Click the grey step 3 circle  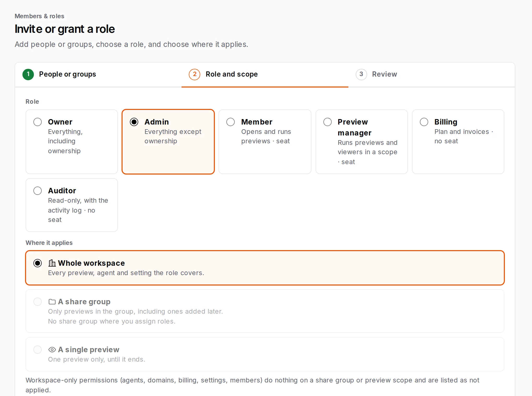tap(361, 74)
